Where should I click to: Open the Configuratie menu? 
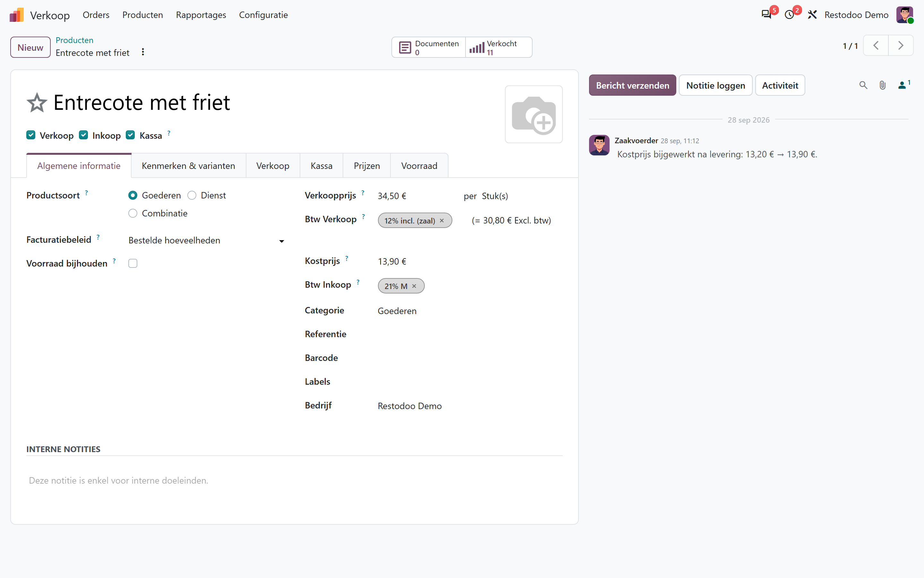click(x=263, y=15)
